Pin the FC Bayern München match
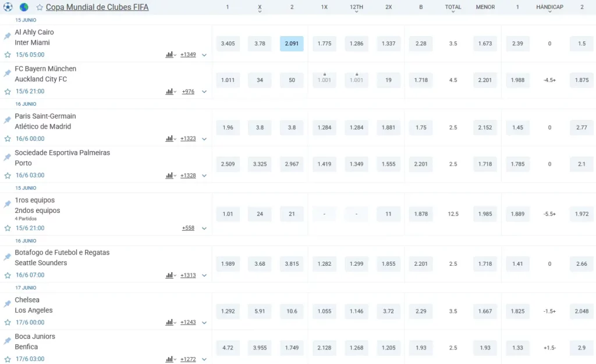The image size is (596, 364). (7, 73)
